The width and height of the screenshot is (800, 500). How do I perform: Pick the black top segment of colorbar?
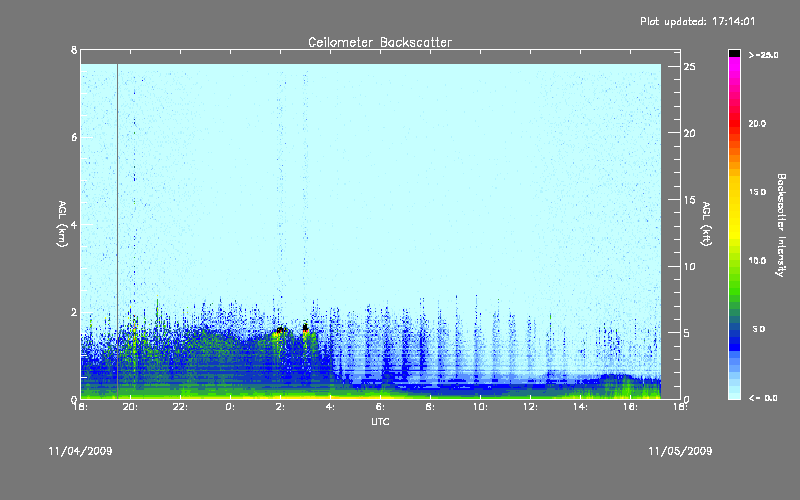point(734,53)
